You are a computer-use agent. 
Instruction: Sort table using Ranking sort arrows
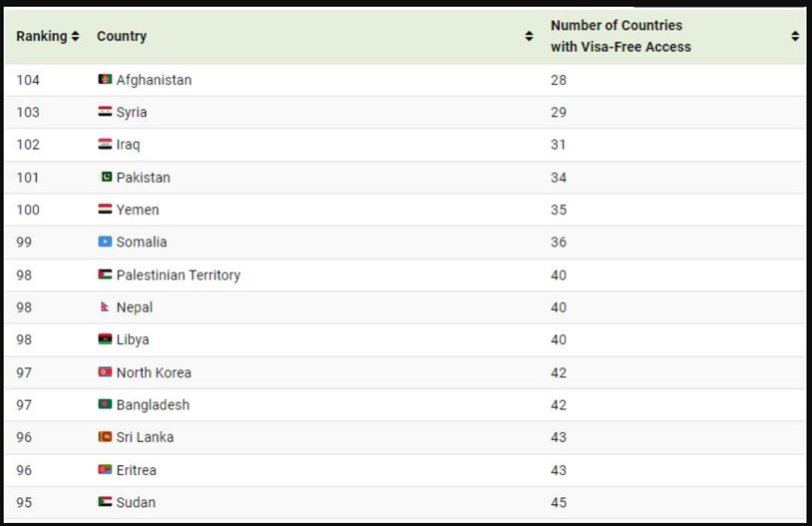(x=75, y=36)
